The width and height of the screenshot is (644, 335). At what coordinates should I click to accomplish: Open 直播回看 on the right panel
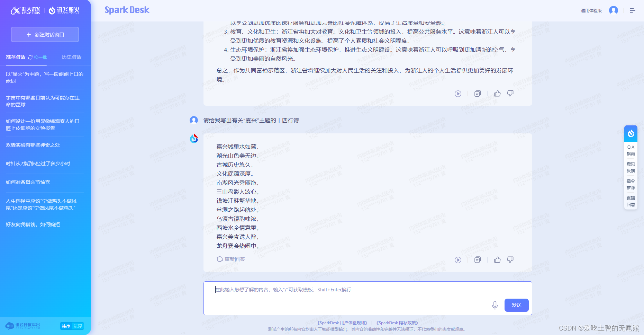pos(631,201)
